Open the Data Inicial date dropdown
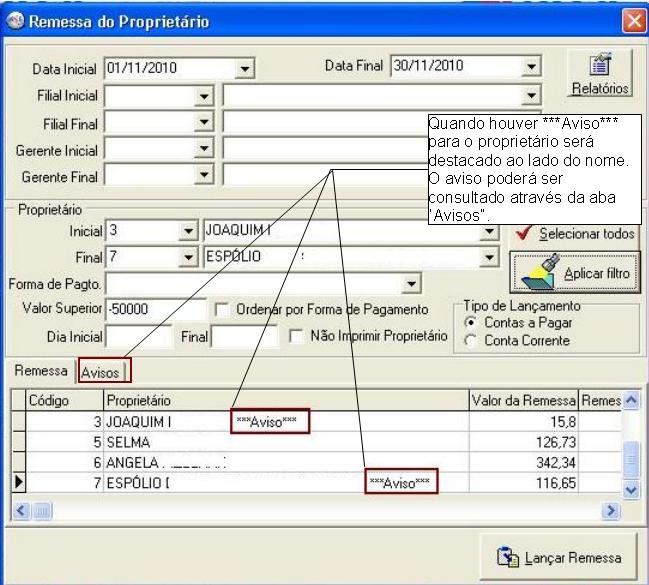The height and width of the screenshot is (585, 649). [x=246, y=70]
